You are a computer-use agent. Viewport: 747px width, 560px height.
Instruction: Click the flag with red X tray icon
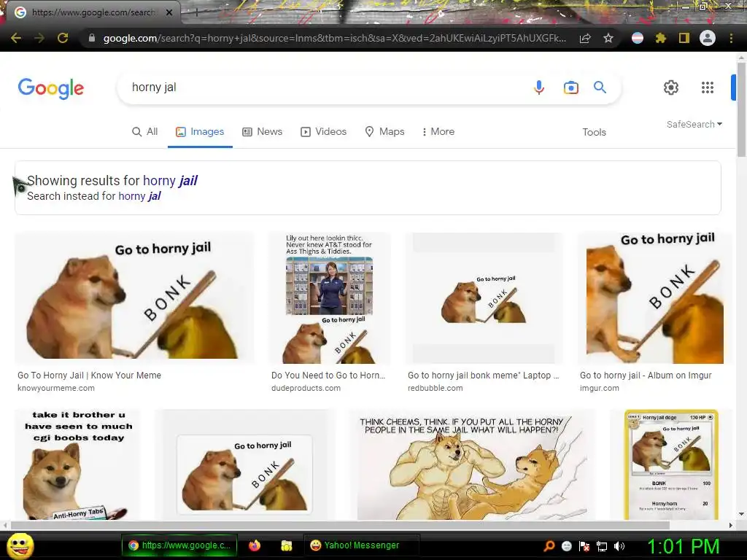[x=584, y=546]
